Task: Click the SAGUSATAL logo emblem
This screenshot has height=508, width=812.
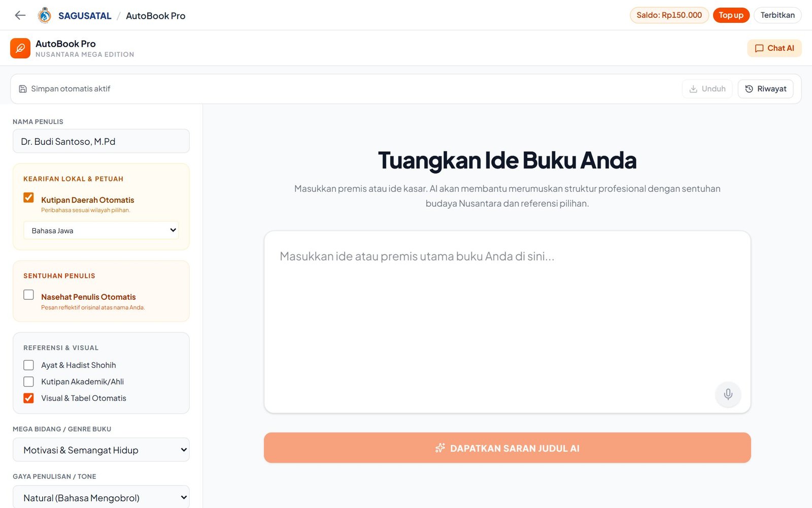Action: point(45,15)
